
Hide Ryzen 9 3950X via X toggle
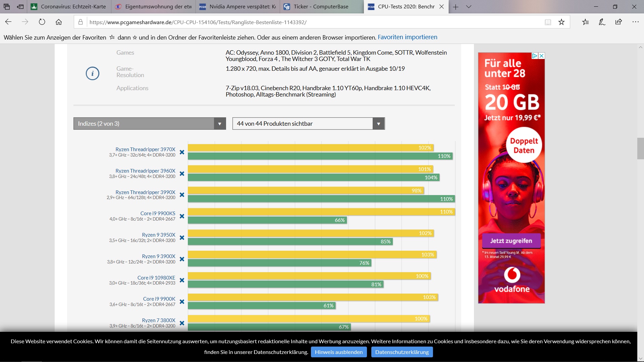[182, 238]
